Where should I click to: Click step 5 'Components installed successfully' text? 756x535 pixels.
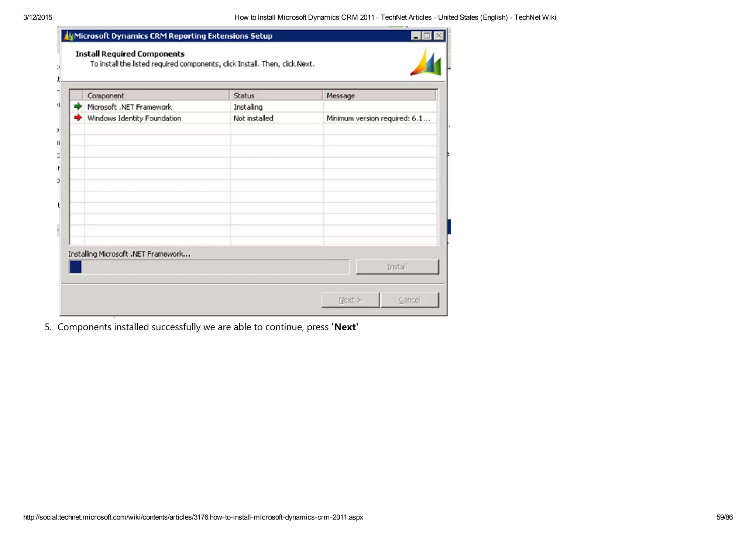click(x=208, y=327)
